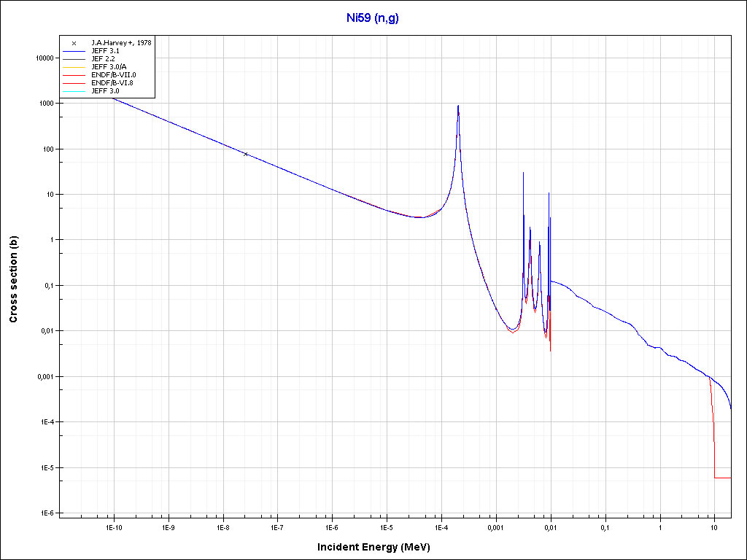
Task: Click the blue line swatch next to JEFF 3.1
Action: tap(74, 51)
